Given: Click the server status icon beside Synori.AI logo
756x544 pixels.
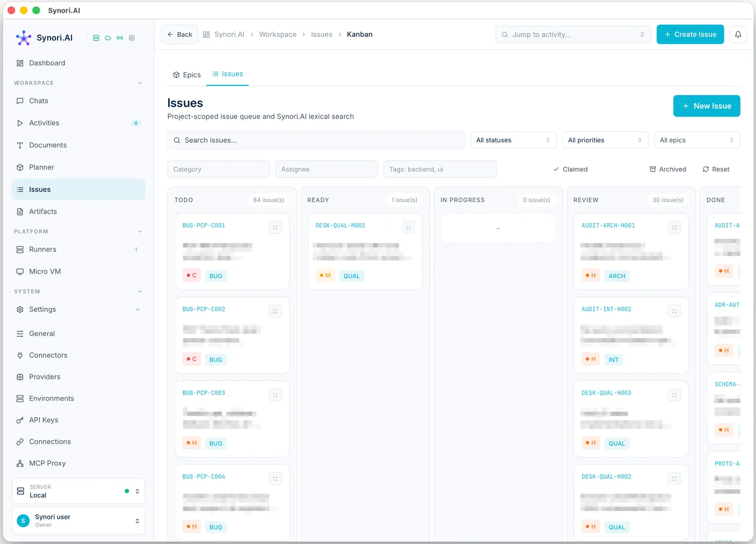Looking at the screenshot, I should pyautogui.click(x=96, y=38).
